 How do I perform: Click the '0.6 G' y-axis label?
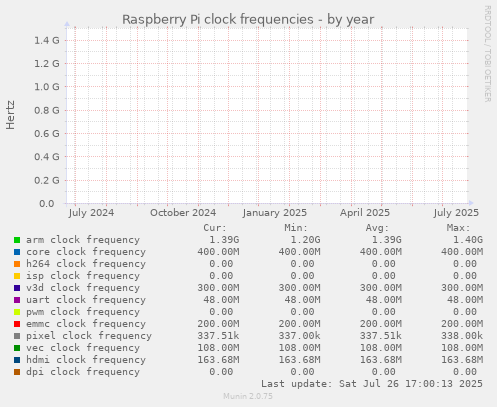pyautogui.click(x=47, y=134)
